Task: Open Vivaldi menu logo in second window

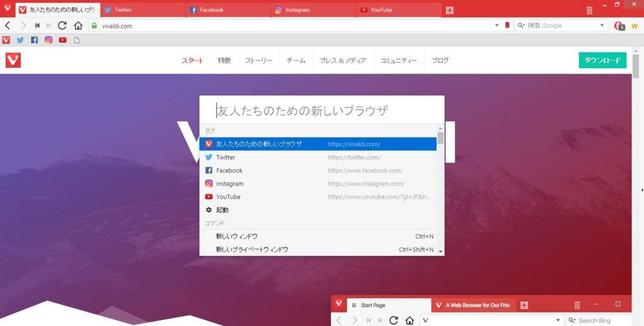Action: (x=339, y=303)
